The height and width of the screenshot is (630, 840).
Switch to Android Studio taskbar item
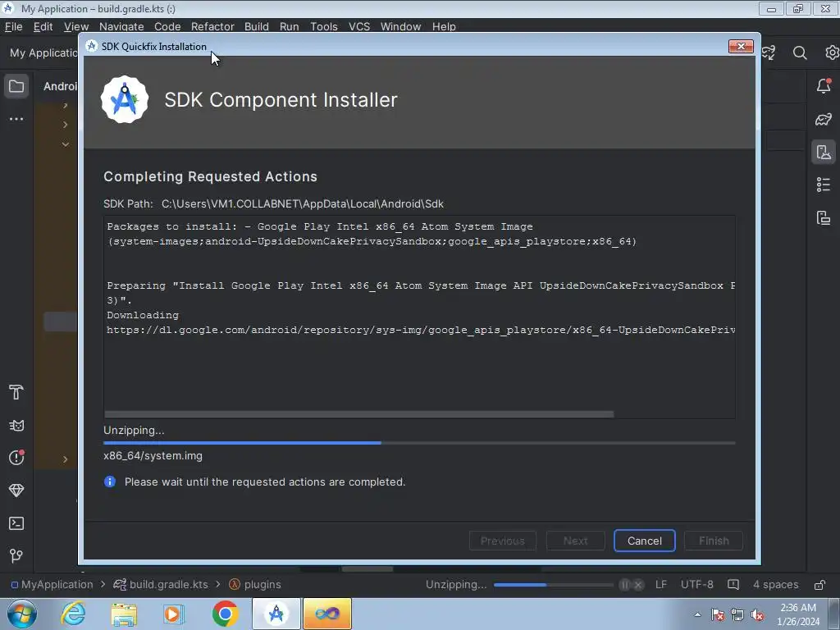[276, 614]
